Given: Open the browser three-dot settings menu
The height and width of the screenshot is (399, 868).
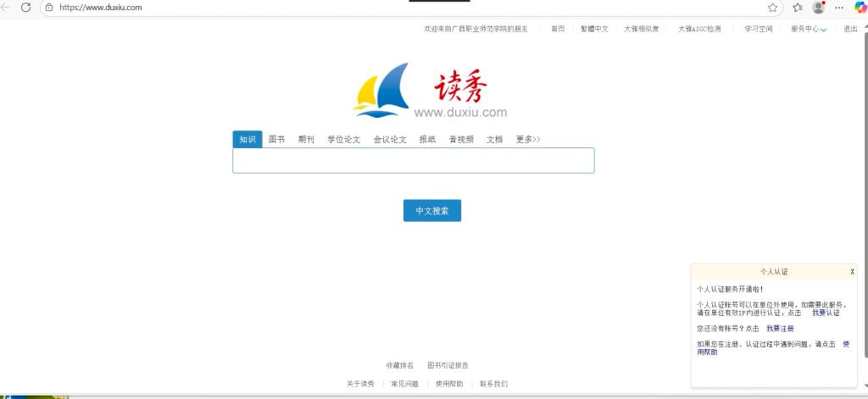Looking at the screenshot, I should 840,7.
